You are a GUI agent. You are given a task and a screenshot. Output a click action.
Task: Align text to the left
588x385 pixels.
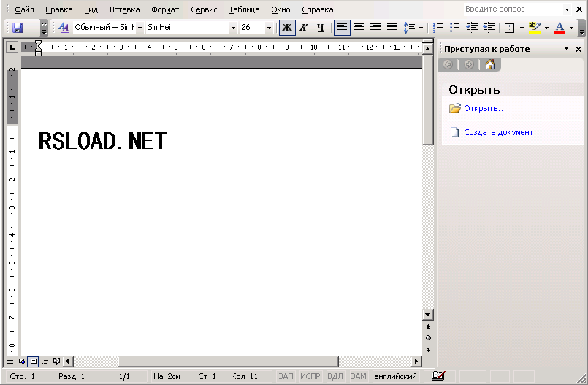tap(342, 28)
